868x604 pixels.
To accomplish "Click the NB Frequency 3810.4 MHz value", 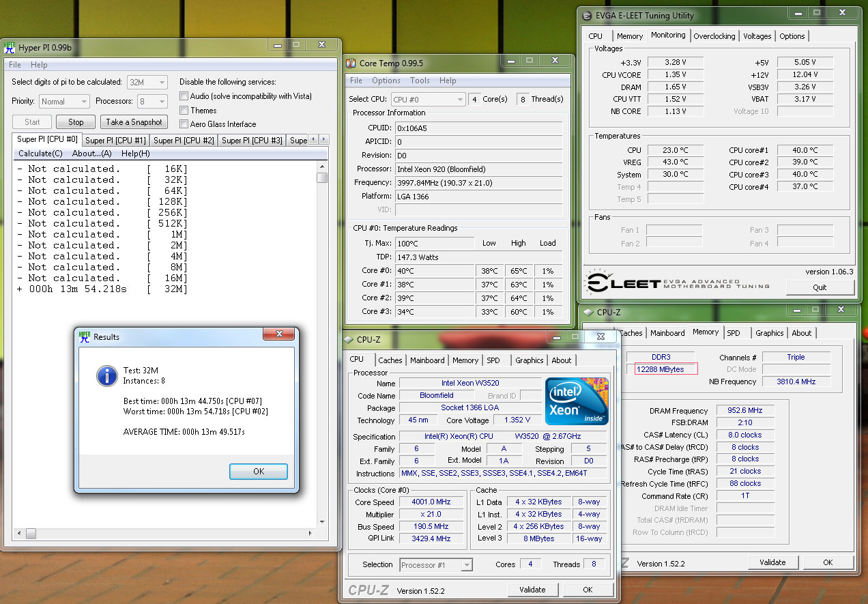I will (x=796, y=382).
